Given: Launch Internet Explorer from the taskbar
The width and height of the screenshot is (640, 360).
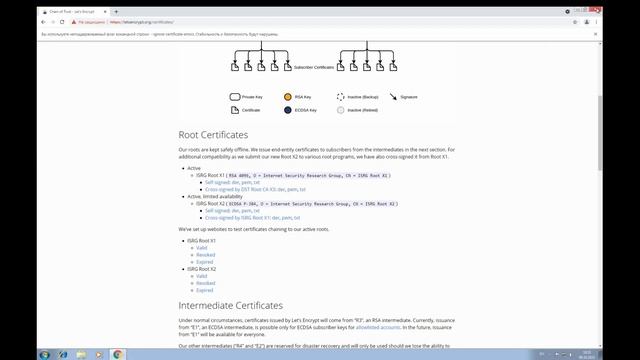Looking at the screenshot, I should [63, 354].
